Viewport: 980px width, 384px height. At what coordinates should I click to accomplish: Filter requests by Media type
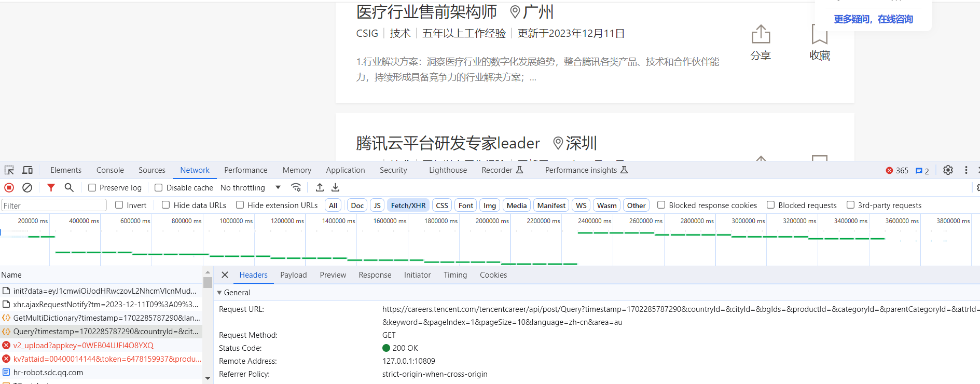click(x=517, y=205)
